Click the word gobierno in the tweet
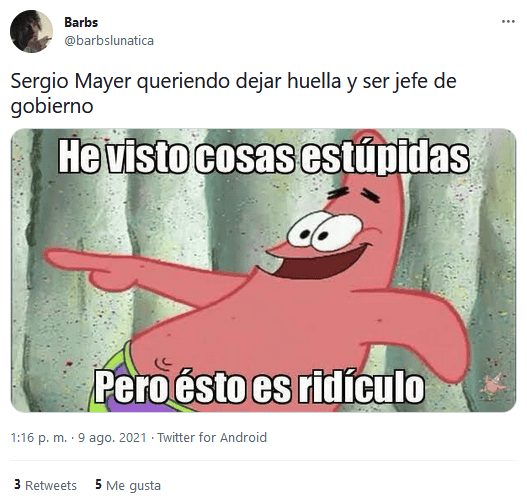This screenshot has width=527, height=499. tap(52, 107)
